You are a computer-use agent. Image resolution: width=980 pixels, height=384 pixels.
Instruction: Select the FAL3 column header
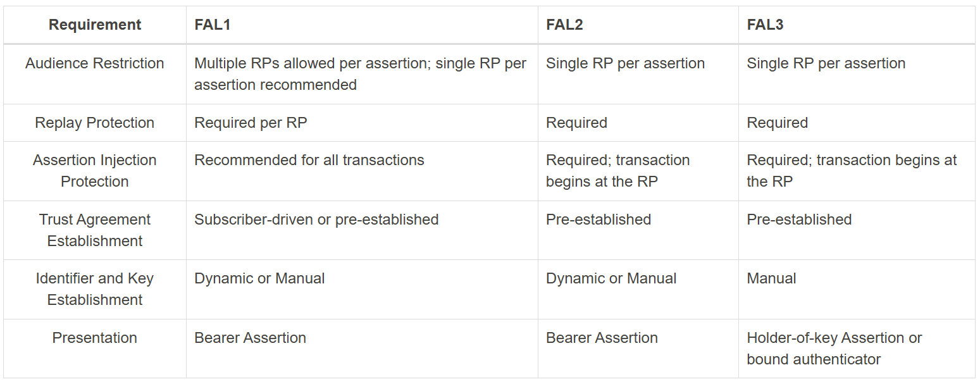[x=766, y=25]
